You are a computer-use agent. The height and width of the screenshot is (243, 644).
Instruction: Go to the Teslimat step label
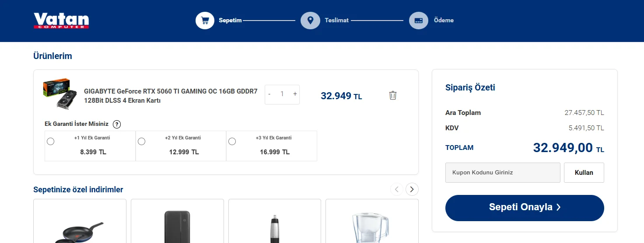pyautogui.click(x=336, y=20)
